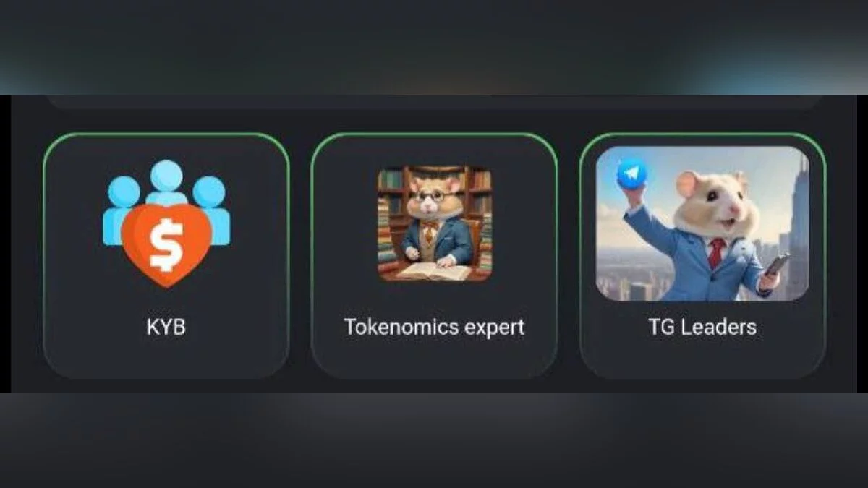Select the hamster professor library thumbnail
This screenshot has height=488, width=868.
434,223
